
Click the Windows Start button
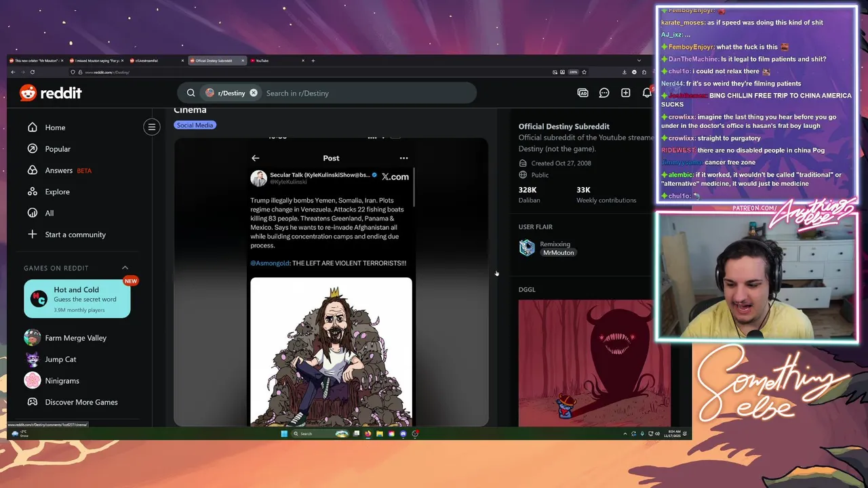[x=284, y=434]
